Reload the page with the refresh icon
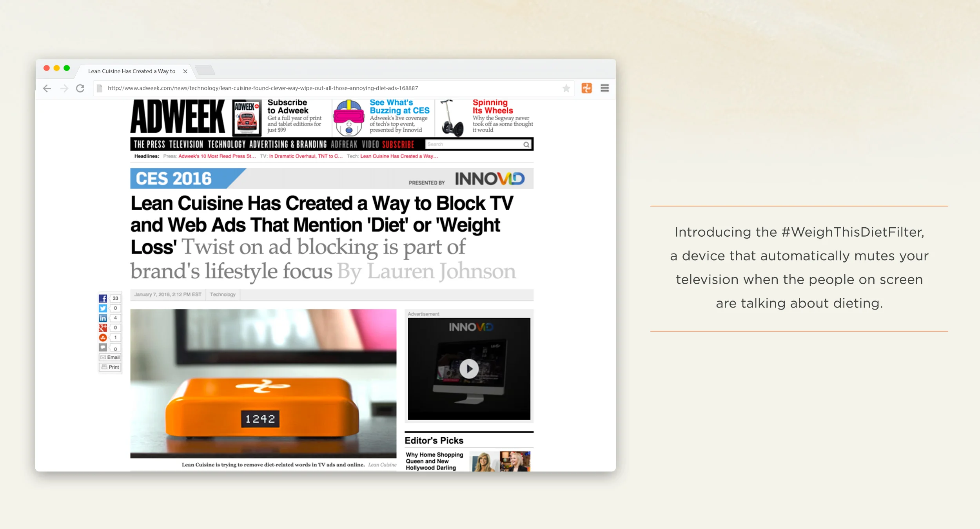Viewport: 980px width, 529px height. tap(80, 89)
